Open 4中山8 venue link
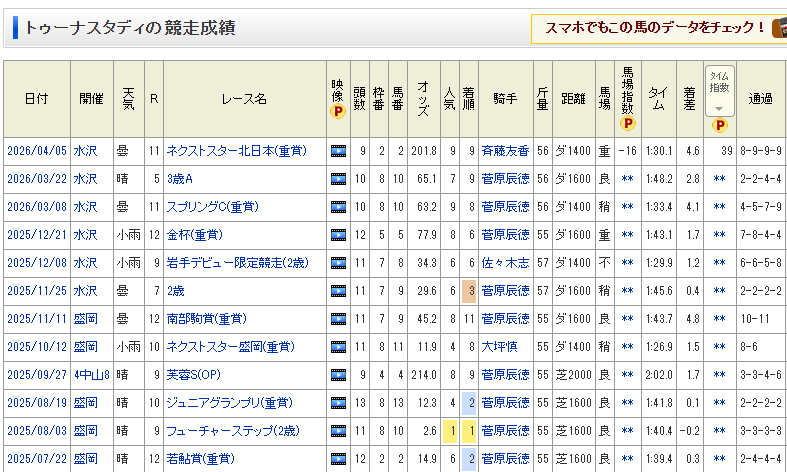 (90, 375)
